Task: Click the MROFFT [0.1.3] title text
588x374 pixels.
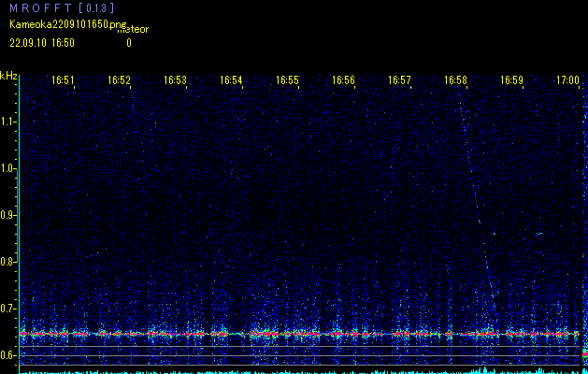Action: pos(62,7)
